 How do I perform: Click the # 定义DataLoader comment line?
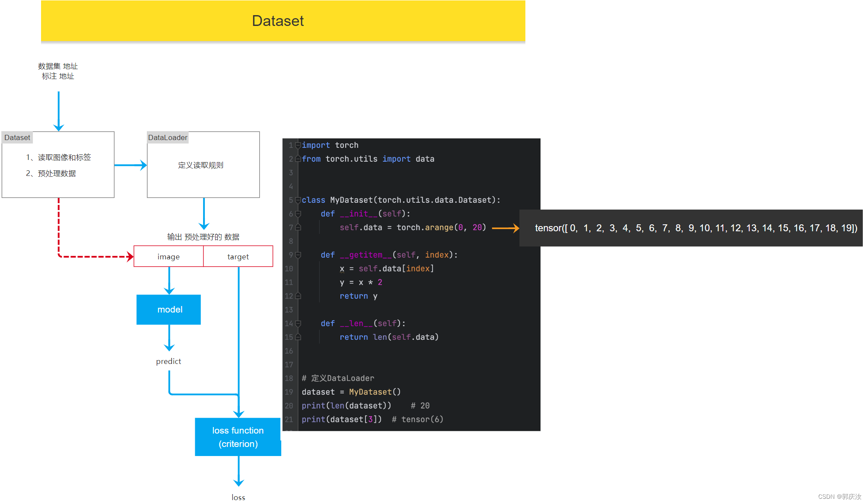(338, 378)
